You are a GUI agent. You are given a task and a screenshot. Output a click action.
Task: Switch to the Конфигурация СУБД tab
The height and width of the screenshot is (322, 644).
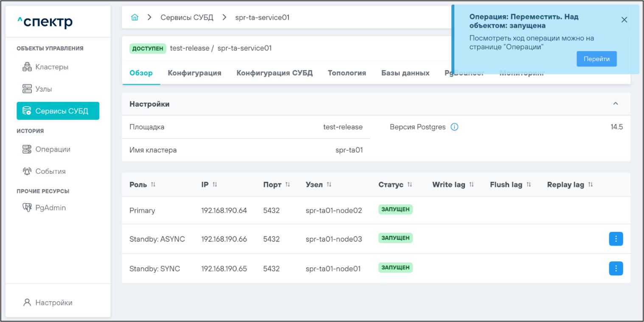(274, 73)
